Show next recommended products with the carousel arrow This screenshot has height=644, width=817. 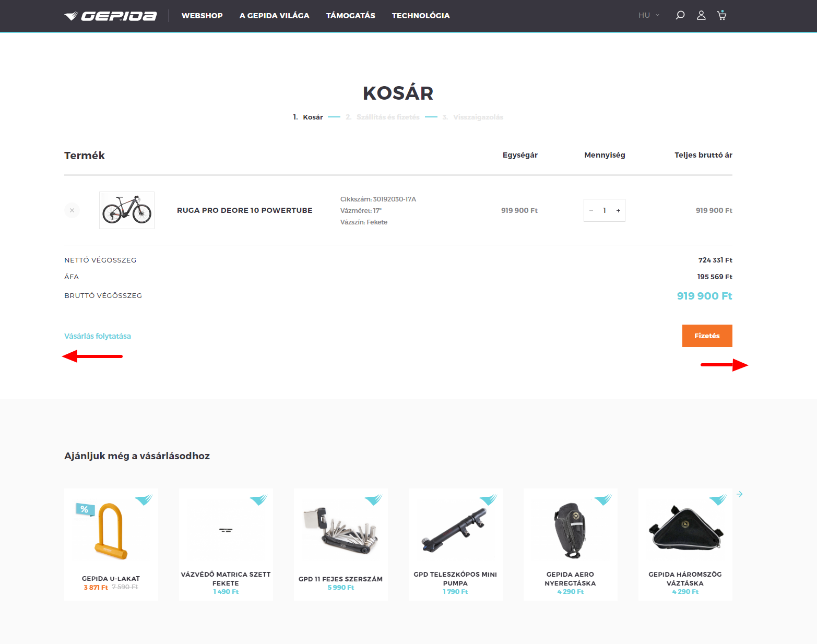click(740, 494)
